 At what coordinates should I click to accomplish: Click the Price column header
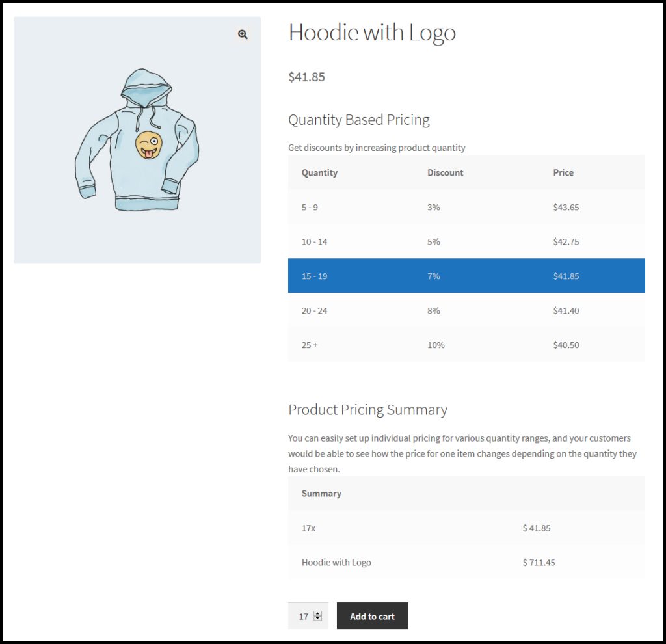point(563,173)
